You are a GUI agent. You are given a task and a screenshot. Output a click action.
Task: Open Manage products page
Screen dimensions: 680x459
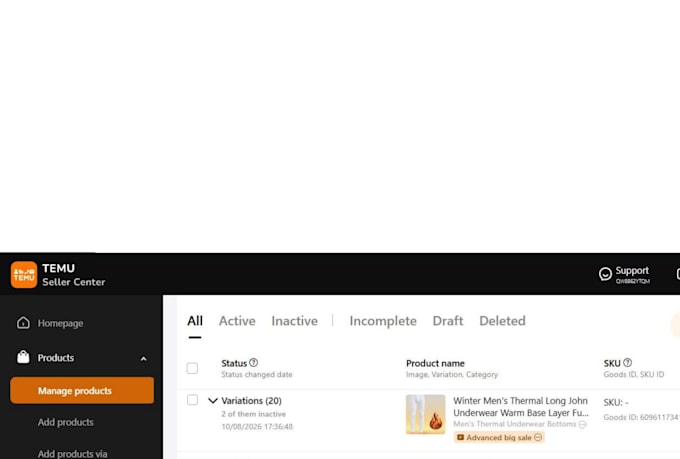(x=82, y=390)
